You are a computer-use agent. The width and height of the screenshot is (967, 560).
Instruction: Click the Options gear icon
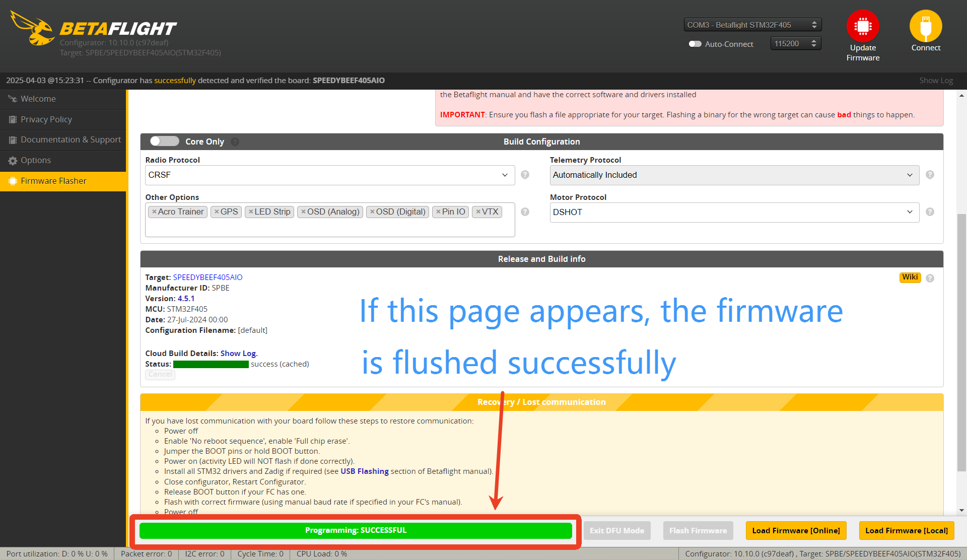click(x=13, y=160)
